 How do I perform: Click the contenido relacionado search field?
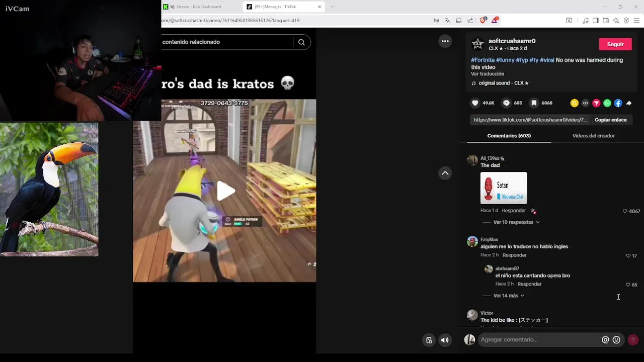click(x=226, y=42)
